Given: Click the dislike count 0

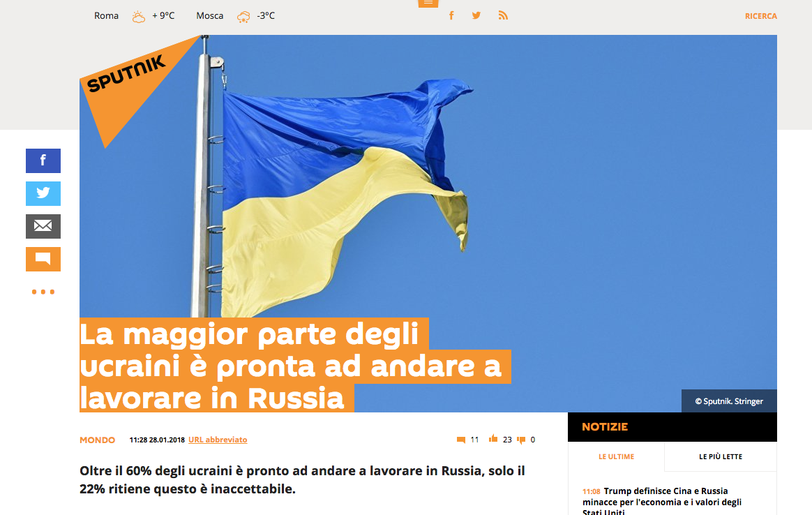Looking at the screenshot, I should point(532,440).
